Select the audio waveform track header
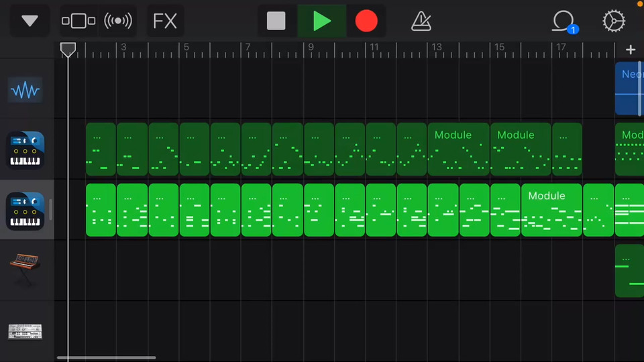644x362 pixels. point(25,90)
